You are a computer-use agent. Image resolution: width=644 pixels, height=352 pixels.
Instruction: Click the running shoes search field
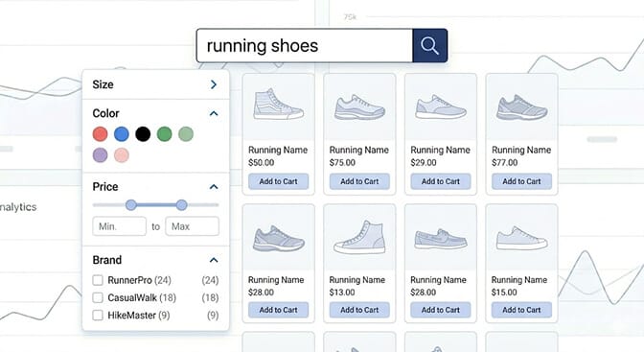(305, 46)
